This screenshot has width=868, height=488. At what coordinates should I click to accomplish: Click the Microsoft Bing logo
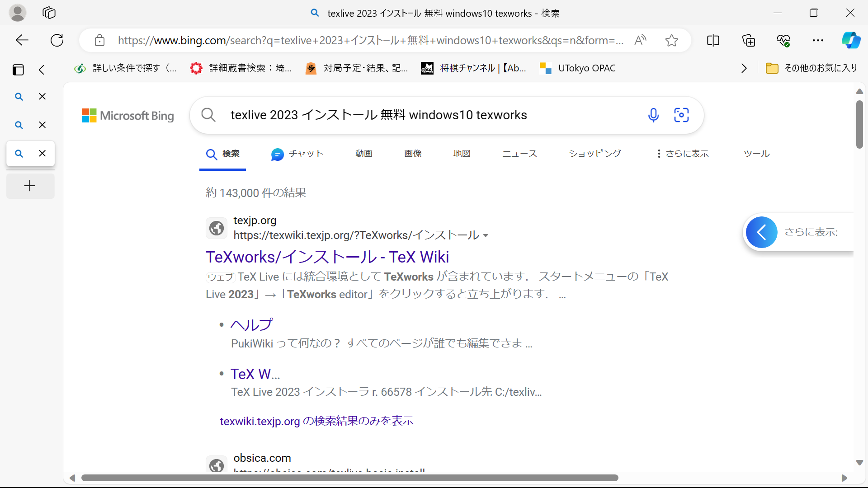[x=128, y=115]
